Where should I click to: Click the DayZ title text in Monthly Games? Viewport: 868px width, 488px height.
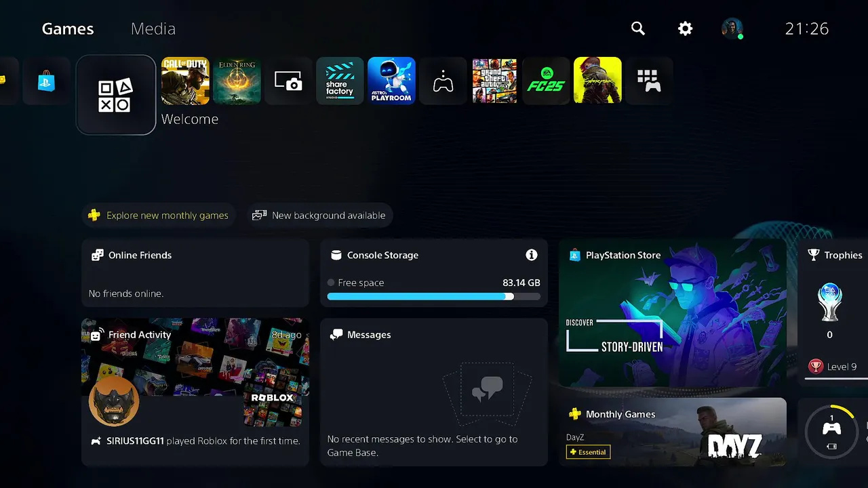click(x=575, y=438)
